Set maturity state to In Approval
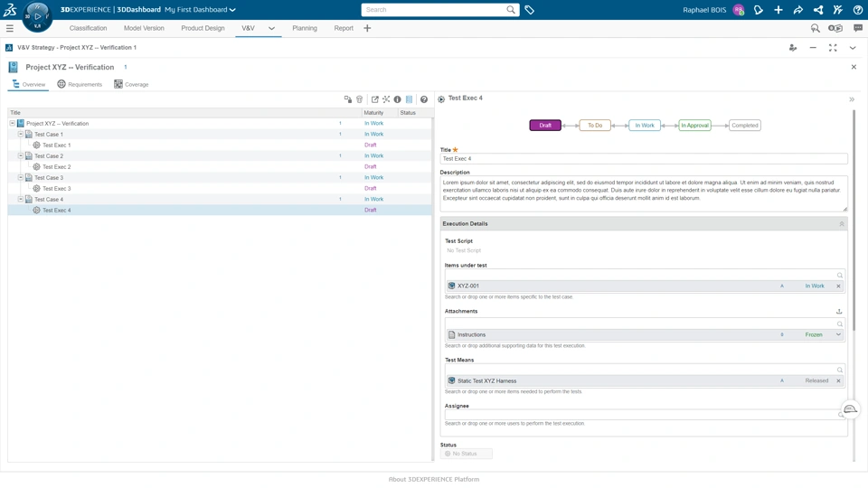Screen dimensions: 868x488 [x=694, y=126]
